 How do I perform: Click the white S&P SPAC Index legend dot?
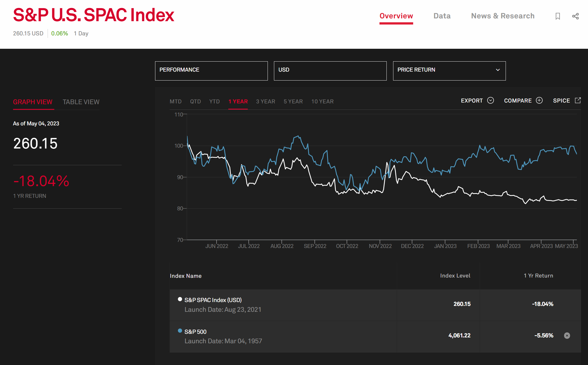pos(180,299)
